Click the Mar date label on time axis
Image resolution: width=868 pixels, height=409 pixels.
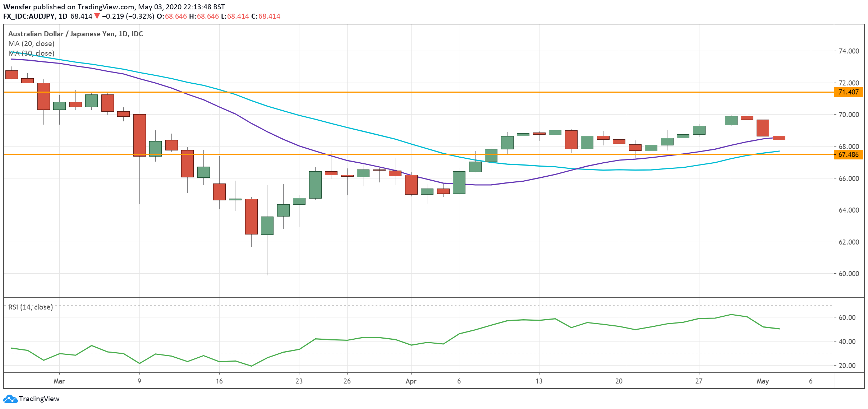59,381
